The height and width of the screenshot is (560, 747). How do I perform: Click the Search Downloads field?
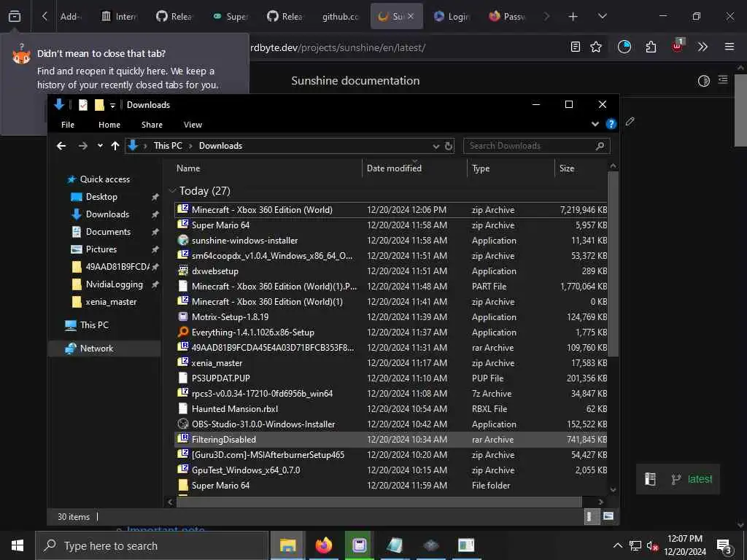[x=536, y=146]
